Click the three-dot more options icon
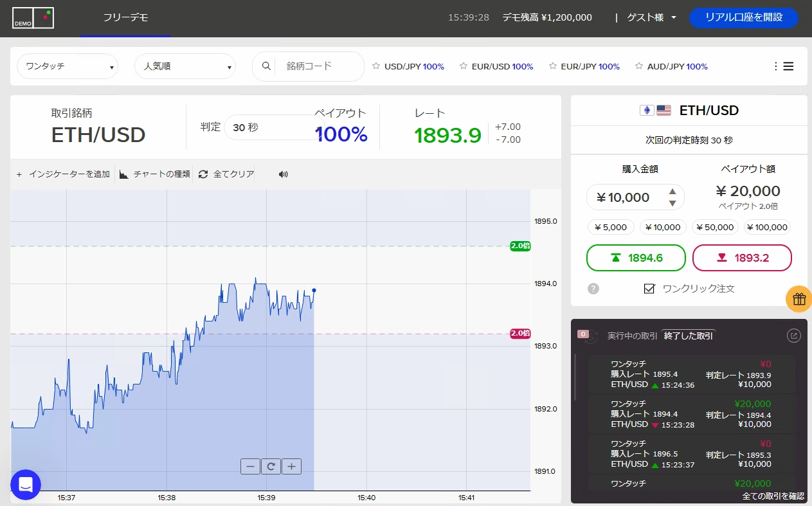 pos(775,66)
